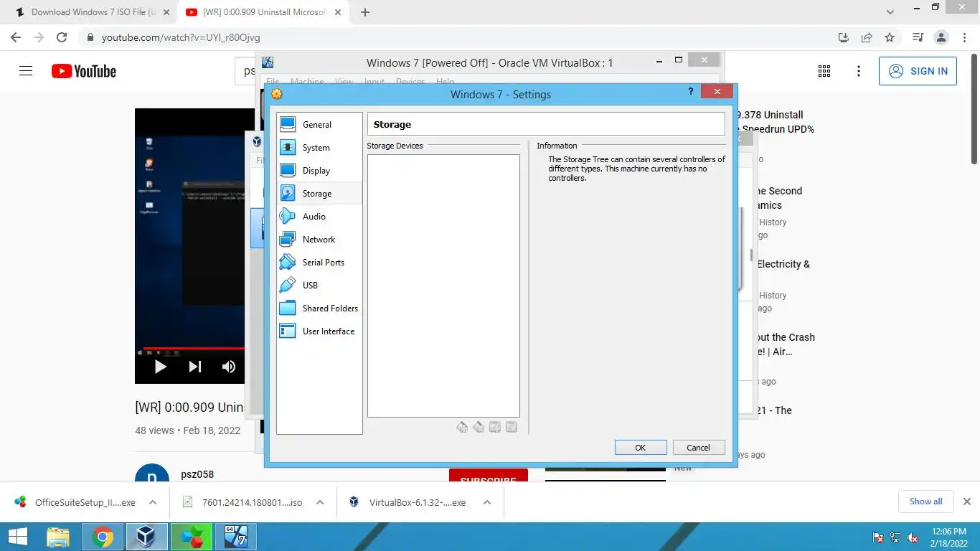Viewport: 980px width, 551px height.
Task: Open Network settings category
Action: pos(319,240)
